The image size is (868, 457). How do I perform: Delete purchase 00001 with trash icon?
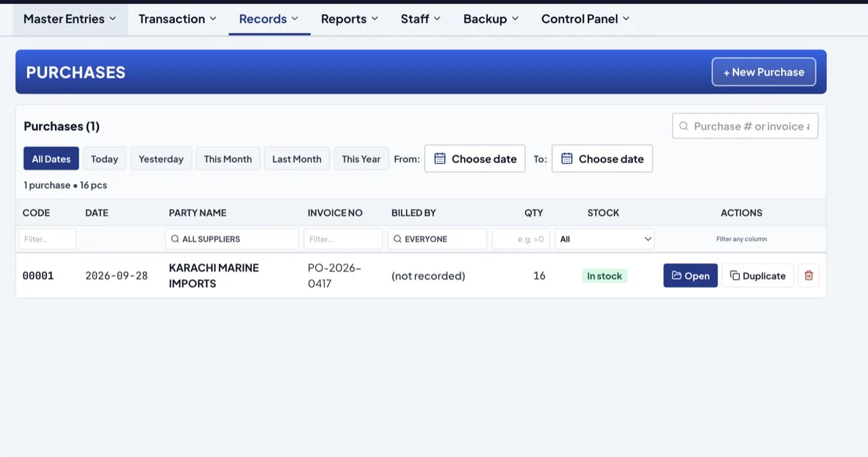point(808,276)
